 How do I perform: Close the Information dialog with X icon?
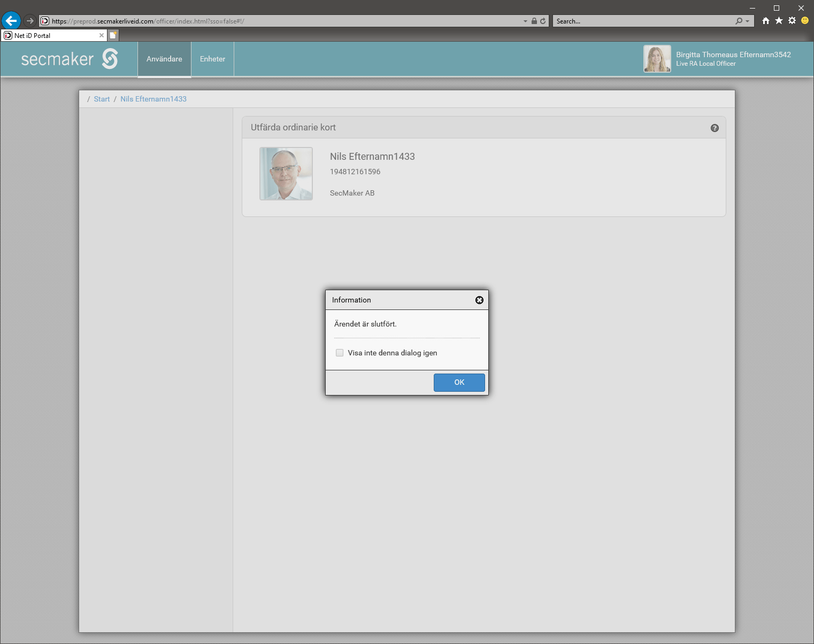click(x=479, y=300)
